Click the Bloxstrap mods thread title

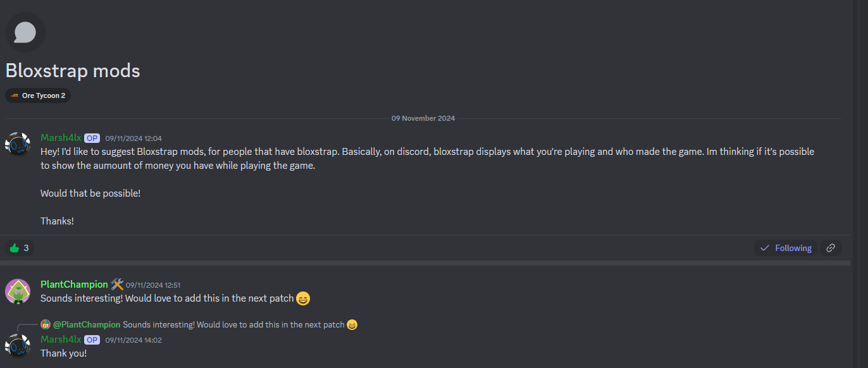coord(72,70)
